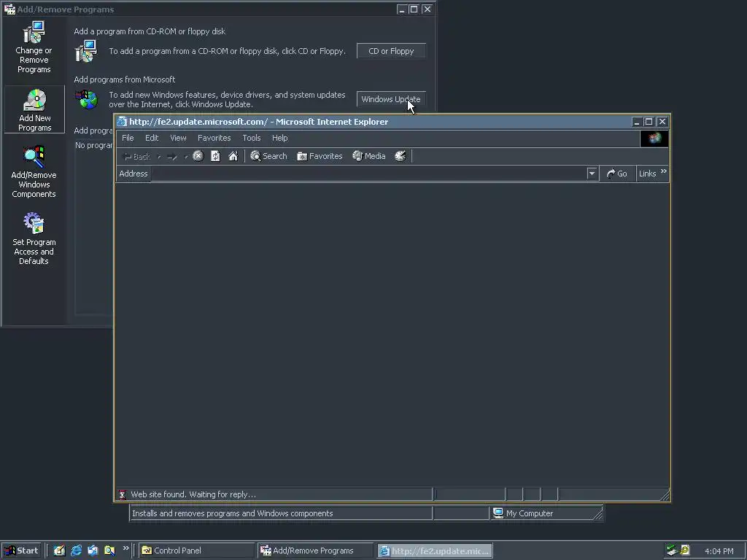Click the 4:04 PM clock
Image resolution: width=747 pixels, height=560 pixels.
719,551
